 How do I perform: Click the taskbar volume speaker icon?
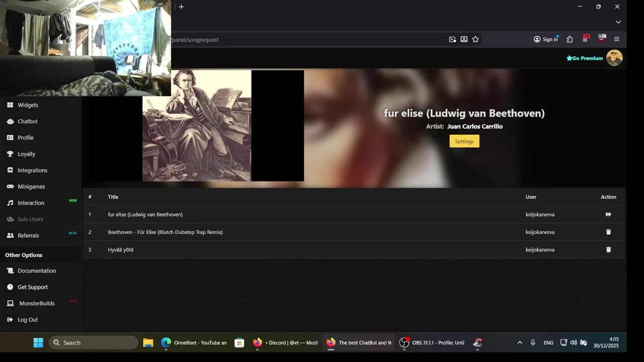pos(574,342)
